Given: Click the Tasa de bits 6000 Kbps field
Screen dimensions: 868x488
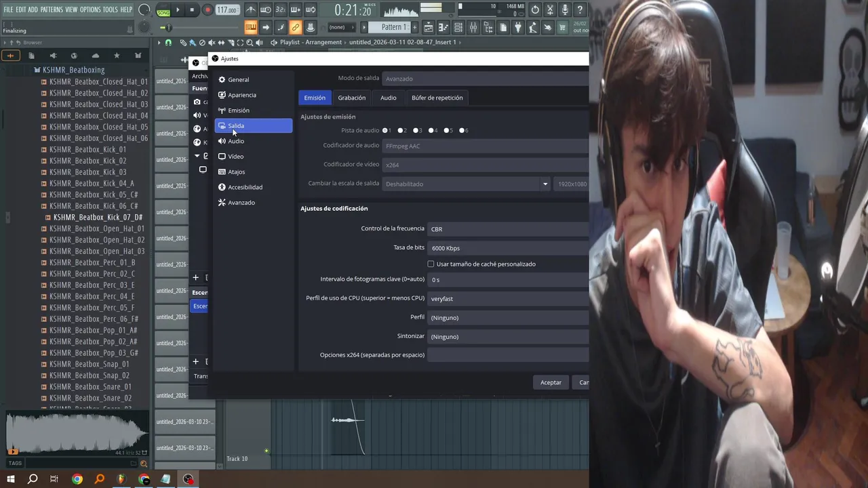Looking at the screenshot, I should 508,248.
